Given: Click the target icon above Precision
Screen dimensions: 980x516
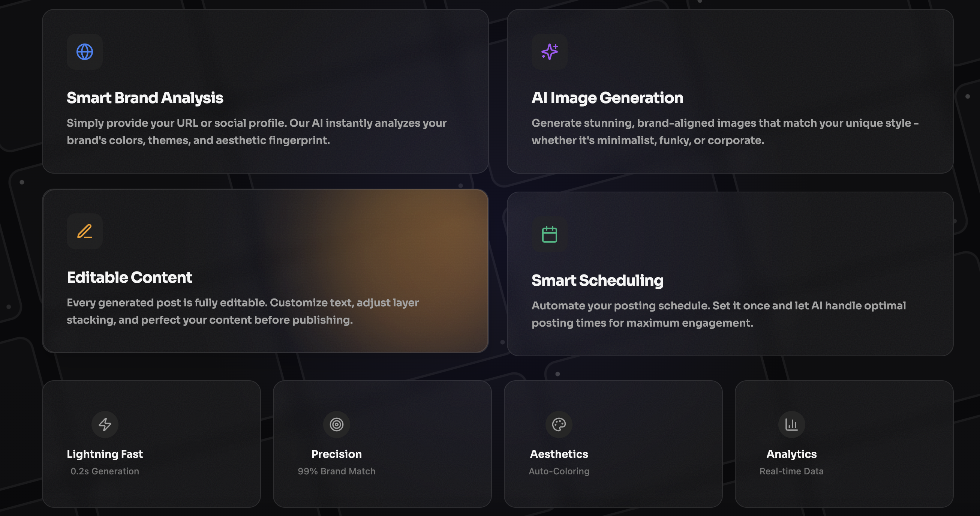Looking at the screenshot, I should coord(336,424).
